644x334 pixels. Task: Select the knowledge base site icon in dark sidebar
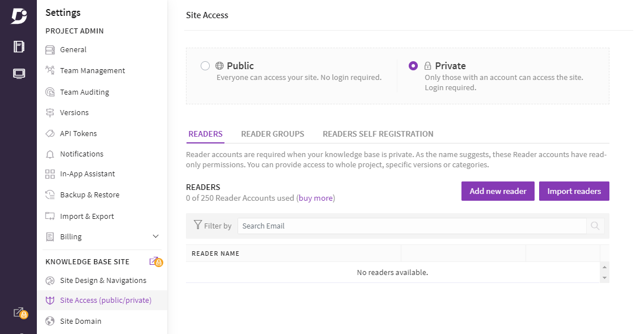[x=18, y=73]
